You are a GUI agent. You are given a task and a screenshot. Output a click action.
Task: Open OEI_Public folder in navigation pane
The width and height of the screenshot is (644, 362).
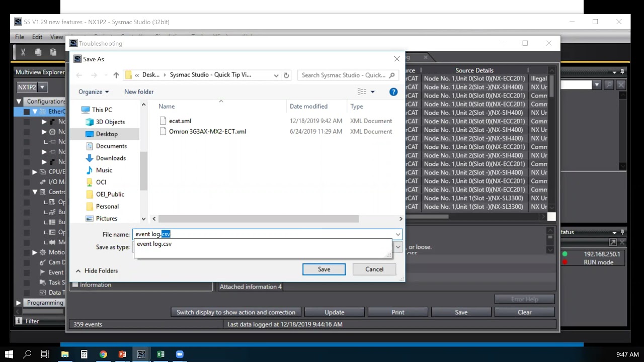coord(110,194)
